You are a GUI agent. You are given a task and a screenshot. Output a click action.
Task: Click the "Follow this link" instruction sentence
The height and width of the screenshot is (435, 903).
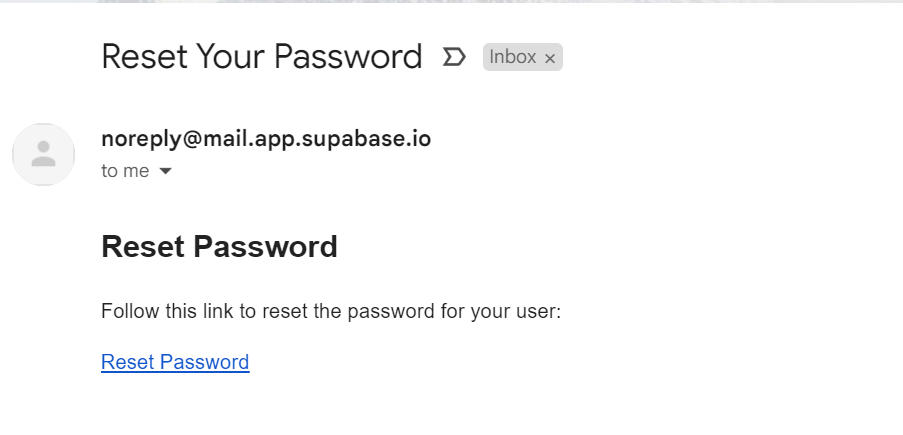pyautogui.click(x=331, y=311)
